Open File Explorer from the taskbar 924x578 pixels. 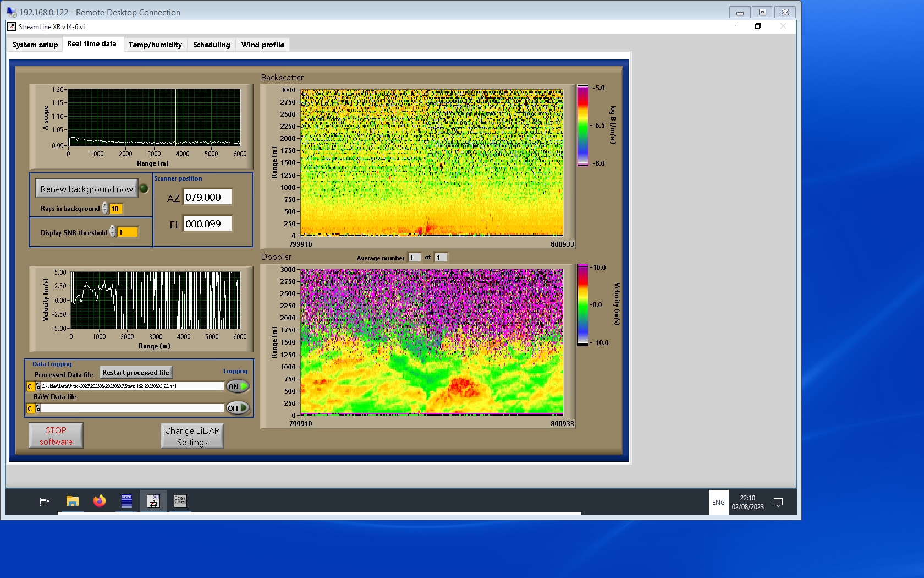click(x=72, y=501)
